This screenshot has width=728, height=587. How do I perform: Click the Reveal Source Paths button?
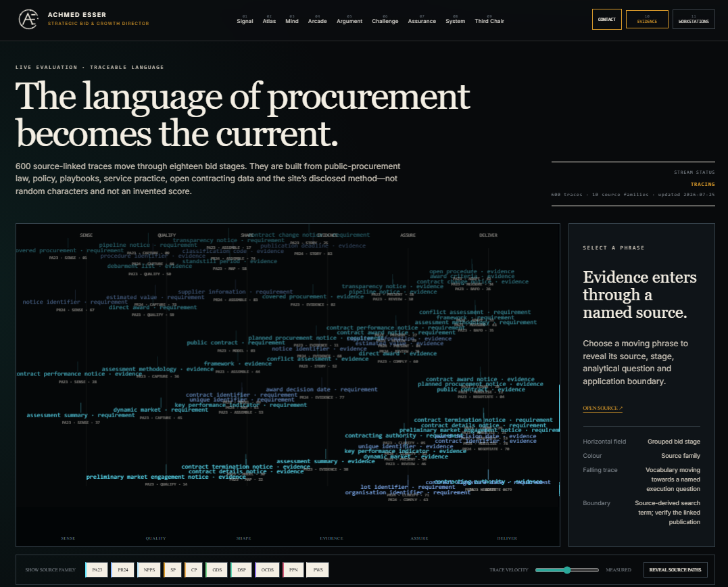pos(675,570)
